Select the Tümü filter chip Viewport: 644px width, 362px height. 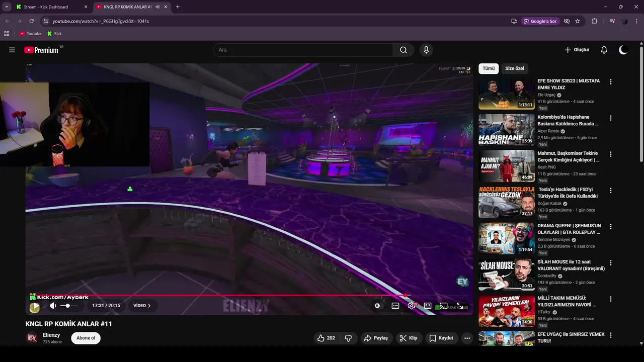point(489,68)
